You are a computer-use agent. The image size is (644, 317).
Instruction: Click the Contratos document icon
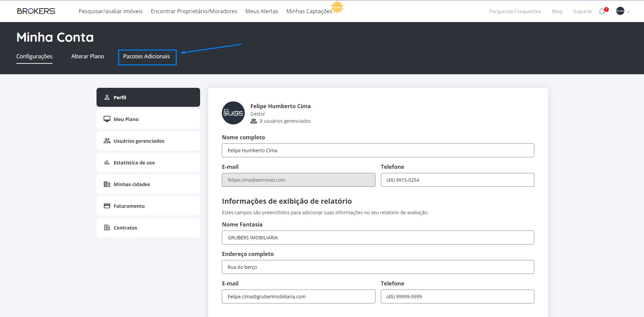tap(107, 227)
